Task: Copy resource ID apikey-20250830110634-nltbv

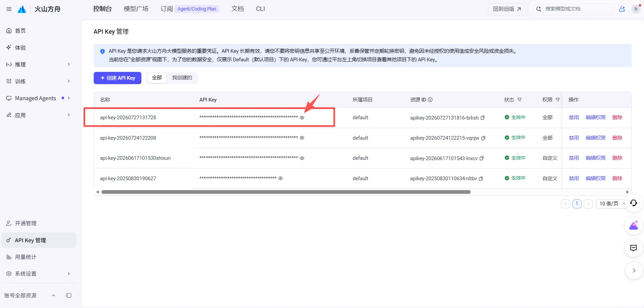Action: [x=481, y=179]
